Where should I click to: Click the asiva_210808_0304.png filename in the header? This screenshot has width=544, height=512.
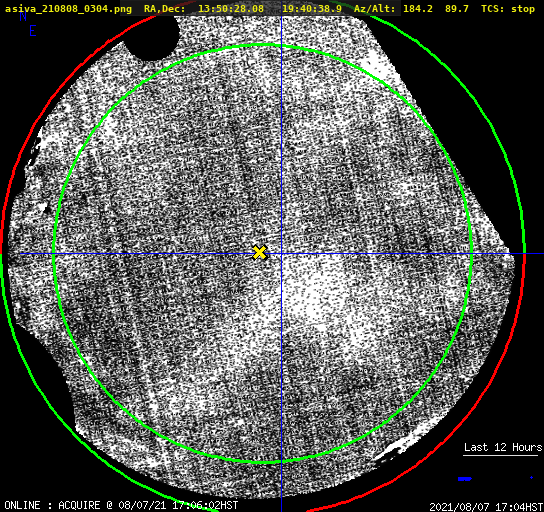point(68,9)
